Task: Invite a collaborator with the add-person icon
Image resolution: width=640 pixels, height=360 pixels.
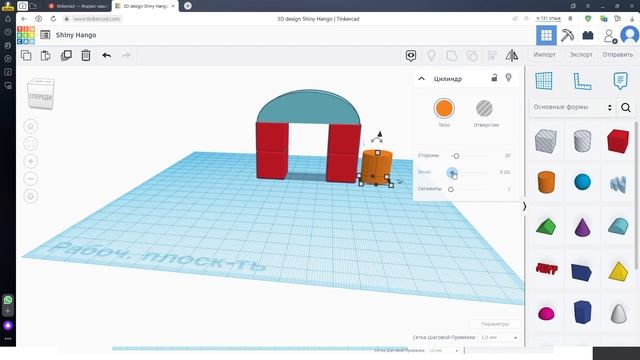Action: pyautogui.click(x=609, y=36)
